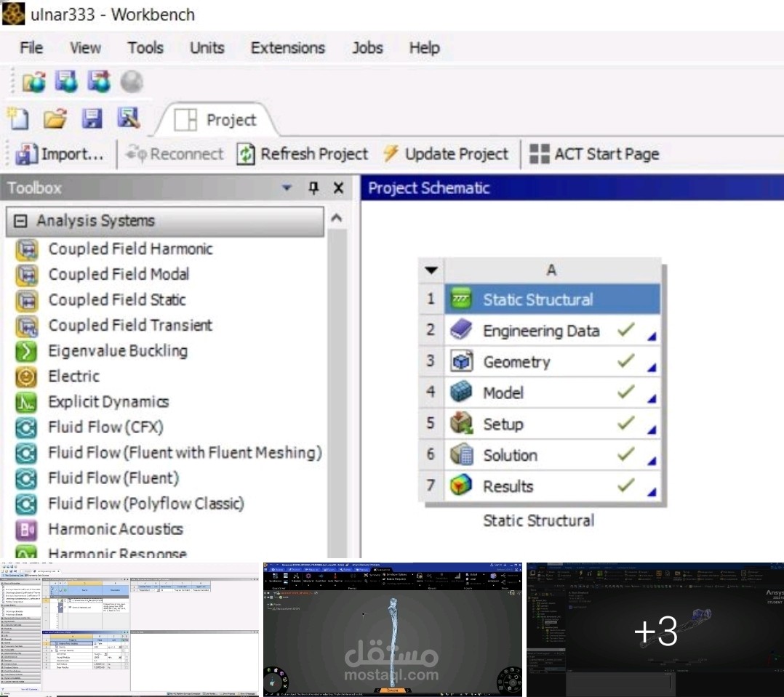Open system A dropdown arrow in schematic
This screenshot has width=784, height=697.
point(431,270)
